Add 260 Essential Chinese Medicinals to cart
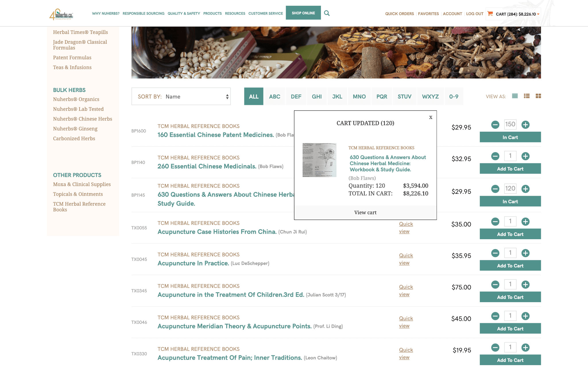The image size is (588, 368). (510, 169)
